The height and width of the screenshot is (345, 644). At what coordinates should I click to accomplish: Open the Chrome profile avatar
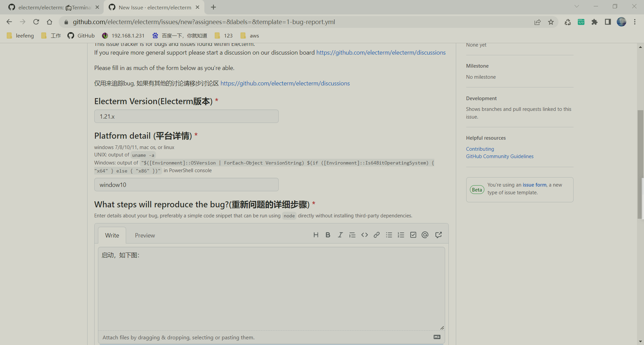pyautogui.click(x=622, y=22)
